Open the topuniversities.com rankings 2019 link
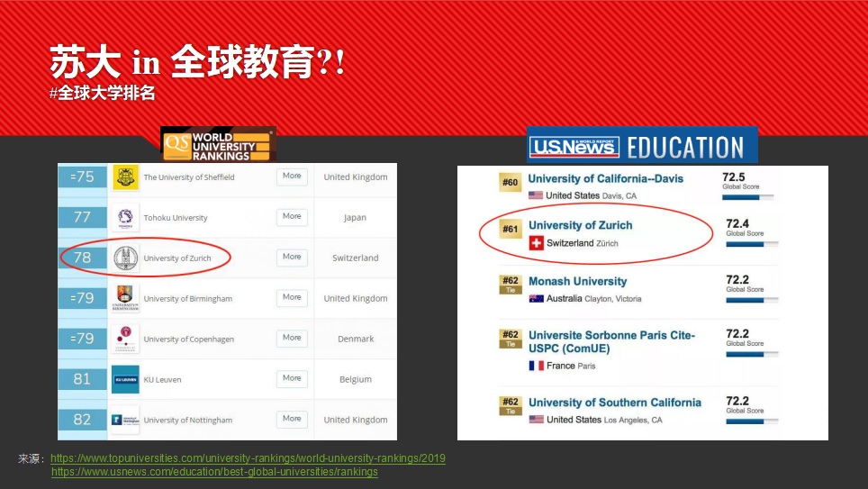The image size is (868, 489). [248, 458]
